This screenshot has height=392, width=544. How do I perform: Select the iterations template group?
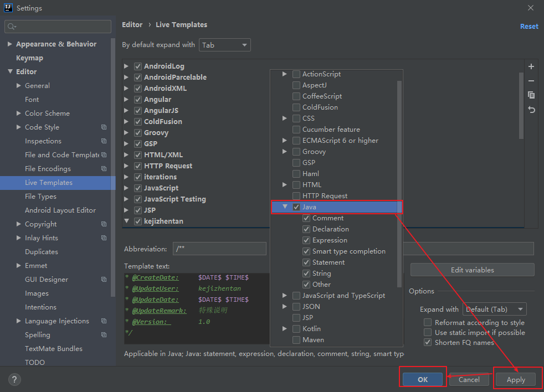(x=160, y=177)
